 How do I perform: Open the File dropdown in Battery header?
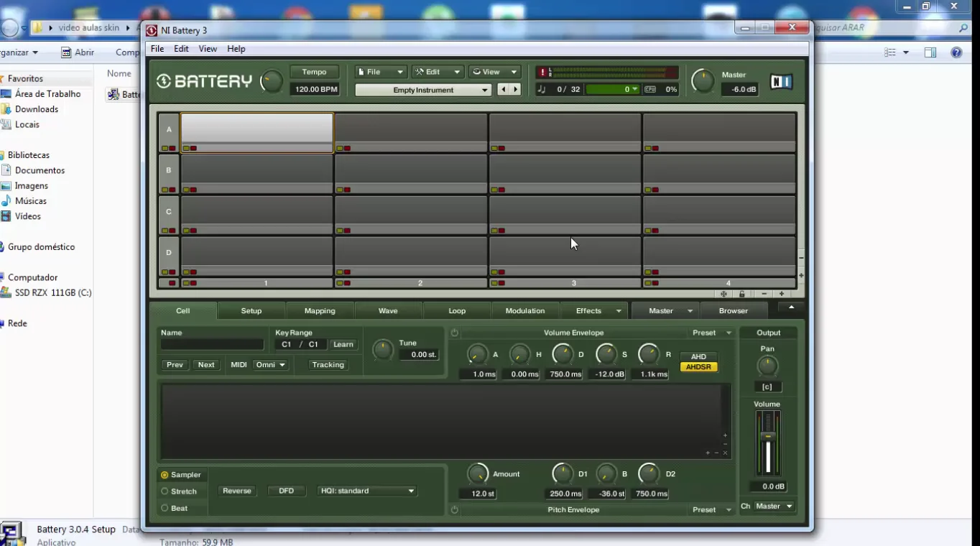click(381, 72)
